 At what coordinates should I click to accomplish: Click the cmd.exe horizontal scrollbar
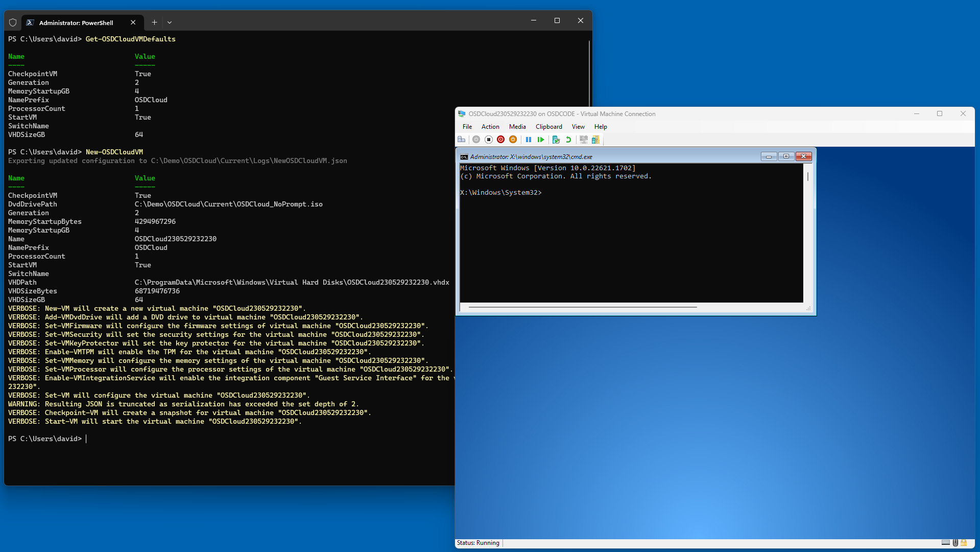click(582, 307)
